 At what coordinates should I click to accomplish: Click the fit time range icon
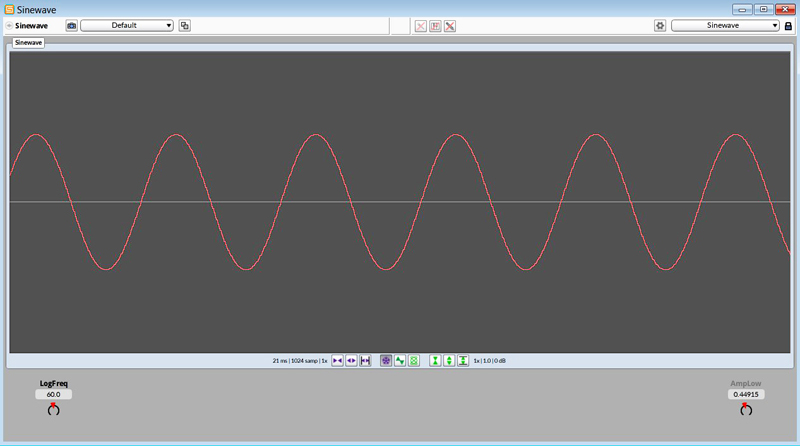coord(365,361)
